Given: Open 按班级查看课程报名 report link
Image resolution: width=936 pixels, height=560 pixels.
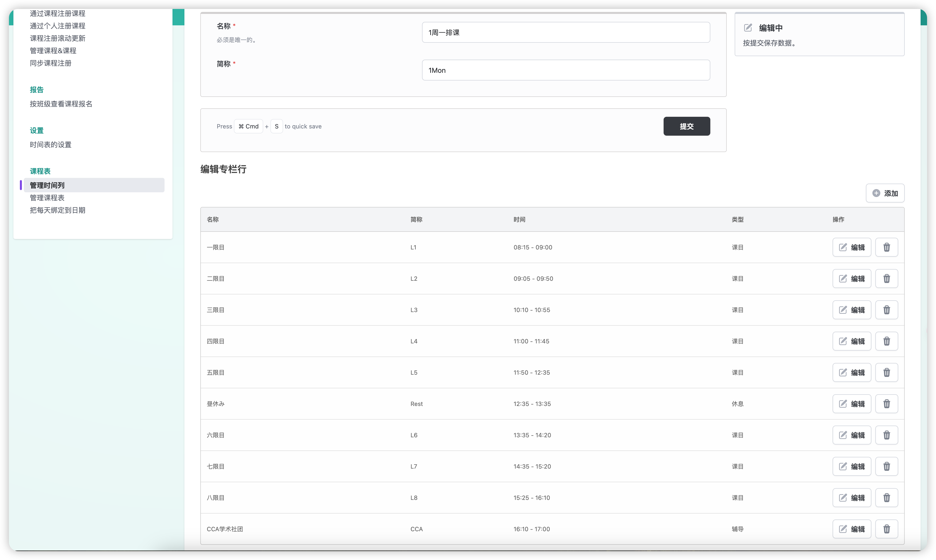Looking at the screenshot, I should [x=61, y=104].
